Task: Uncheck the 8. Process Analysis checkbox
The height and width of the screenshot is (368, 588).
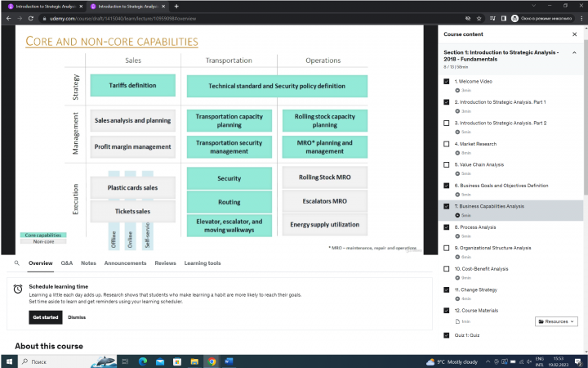Action: [446, 227]
